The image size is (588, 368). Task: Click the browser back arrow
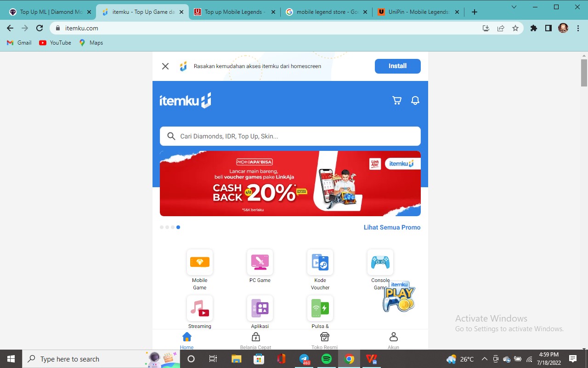[x=10, y=28]
